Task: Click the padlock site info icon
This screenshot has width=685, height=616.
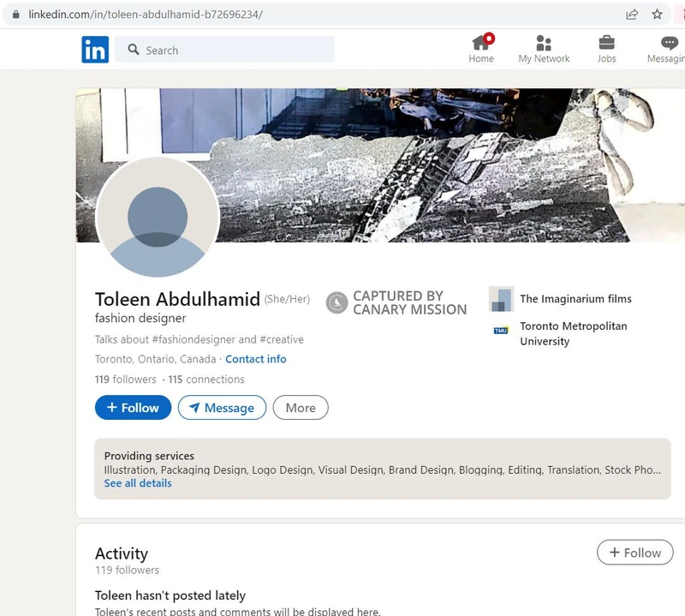Action: pyautogui.click(x=15, y=15)
